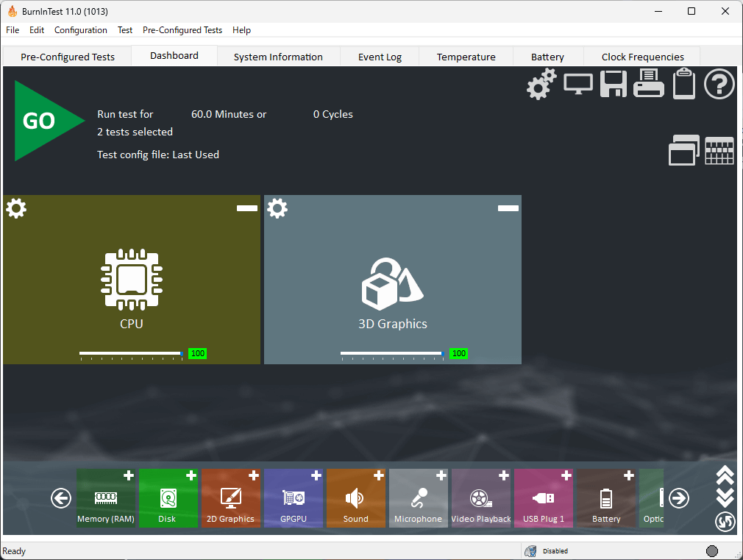Open the Help menu
This screenshot has width=743, height=560.
[242, 30]
